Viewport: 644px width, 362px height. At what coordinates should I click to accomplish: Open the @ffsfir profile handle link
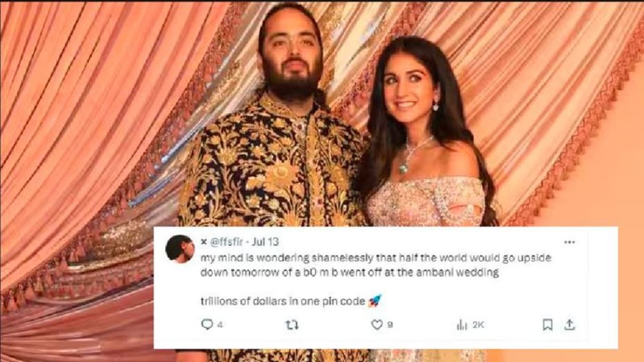226,242
